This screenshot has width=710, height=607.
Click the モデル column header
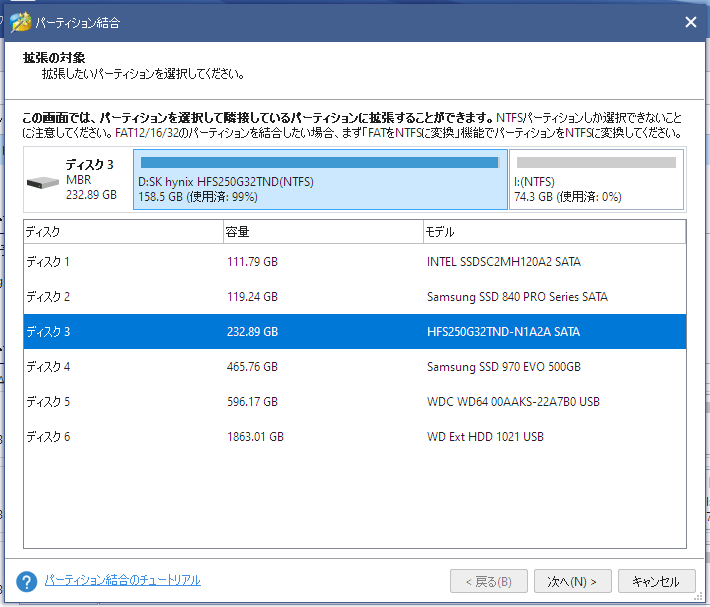pos(554,232)
